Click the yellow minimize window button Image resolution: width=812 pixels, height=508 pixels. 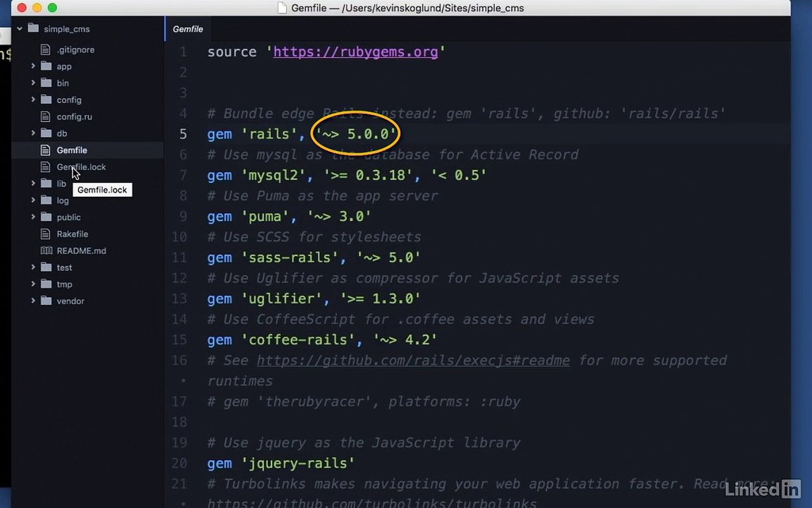tap(37, 7)
